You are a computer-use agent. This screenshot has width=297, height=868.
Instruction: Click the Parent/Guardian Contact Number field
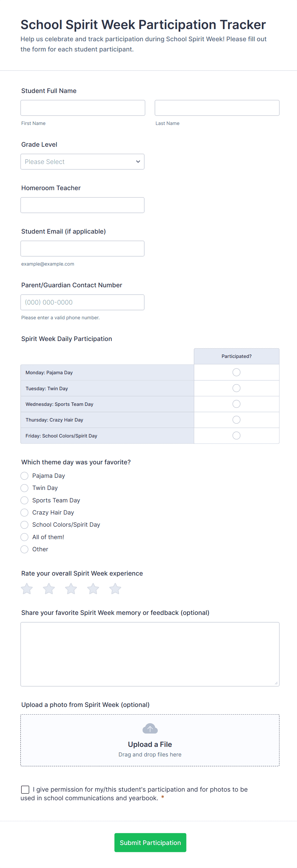(82, 302)
